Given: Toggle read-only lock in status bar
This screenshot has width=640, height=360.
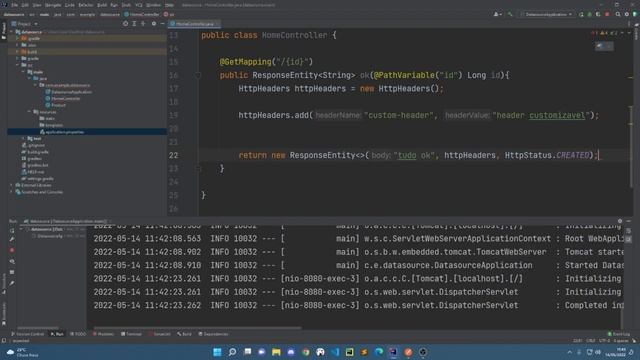Looking at the screenshot, I should point(634,340).
